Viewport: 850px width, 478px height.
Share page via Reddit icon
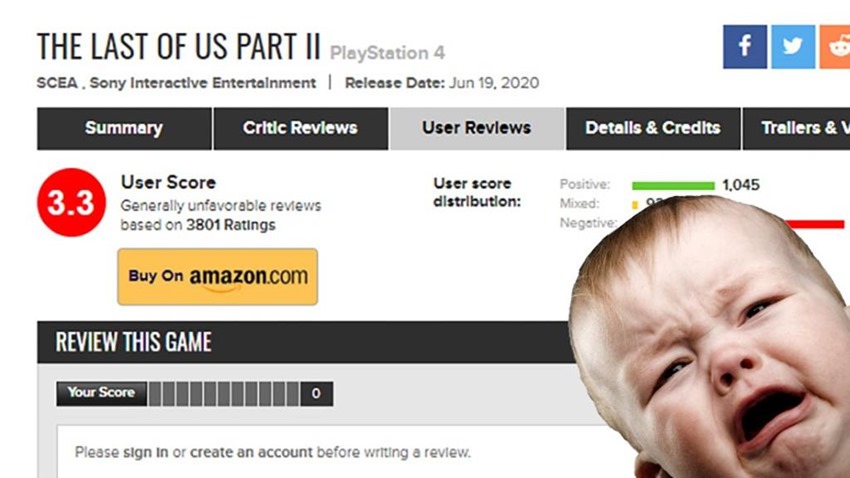coord(835,47)
